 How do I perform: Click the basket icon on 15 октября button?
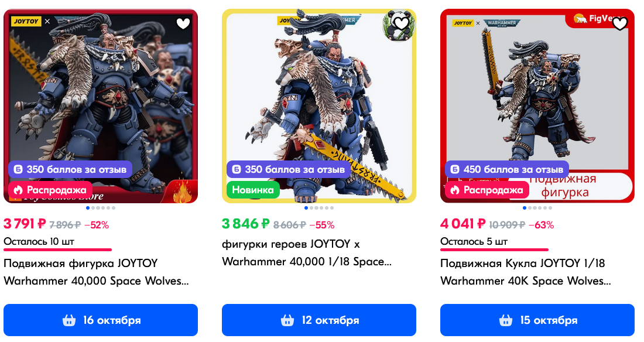(506, 320)
